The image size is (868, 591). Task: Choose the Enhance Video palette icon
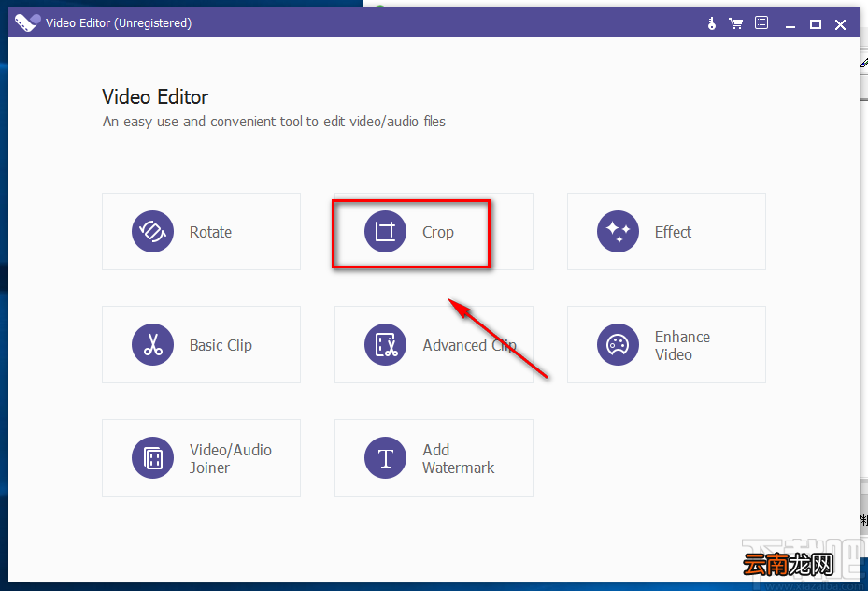coord(618,344)
